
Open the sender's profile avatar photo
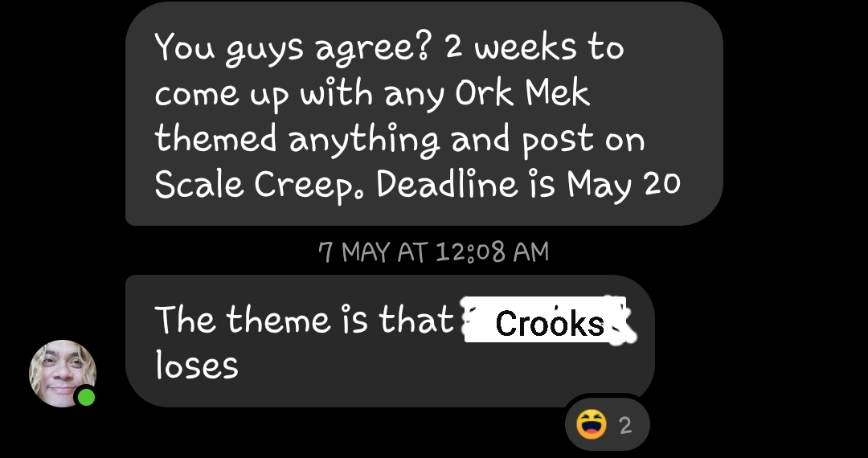click(x=63, y=374)
